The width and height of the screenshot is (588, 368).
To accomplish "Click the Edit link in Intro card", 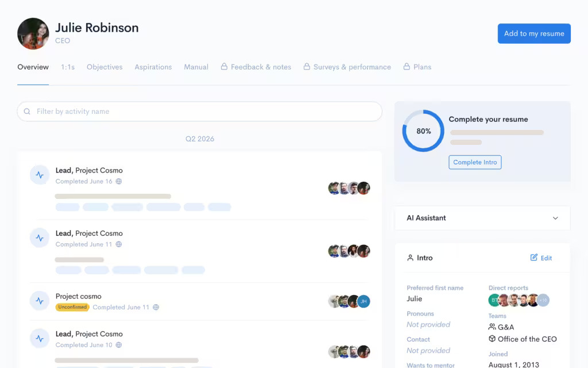I will click(x=541, y=258).
